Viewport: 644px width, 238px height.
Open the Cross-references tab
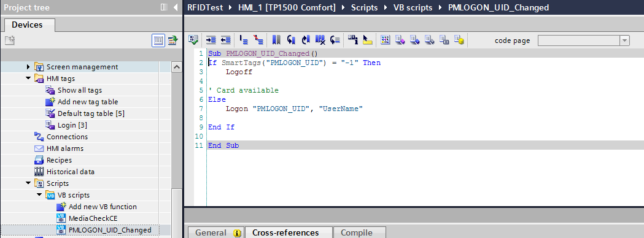(289, 232)
